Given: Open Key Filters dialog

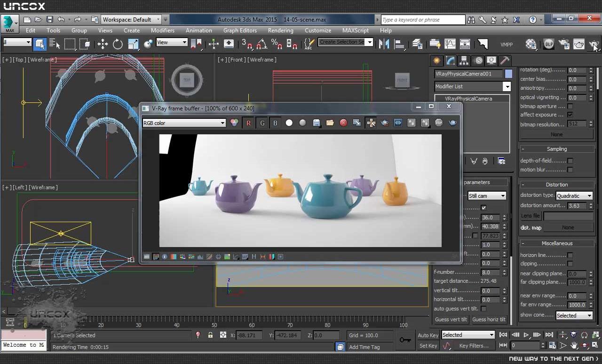Looking at the screenshot, I should pyautogui.click(x=474, y=346).
